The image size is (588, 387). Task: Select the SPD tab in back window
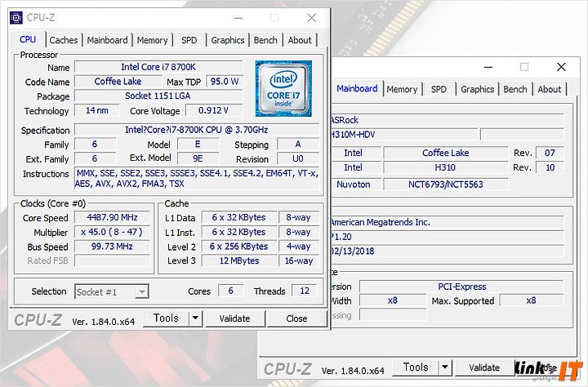coord(439,89)
